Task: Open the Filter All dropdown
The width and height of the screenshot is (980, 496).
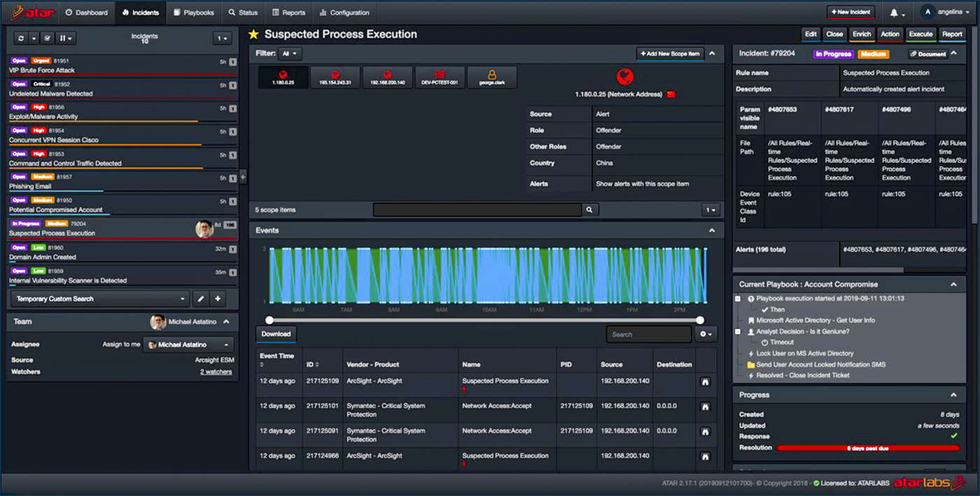Action: pos(289,54)
